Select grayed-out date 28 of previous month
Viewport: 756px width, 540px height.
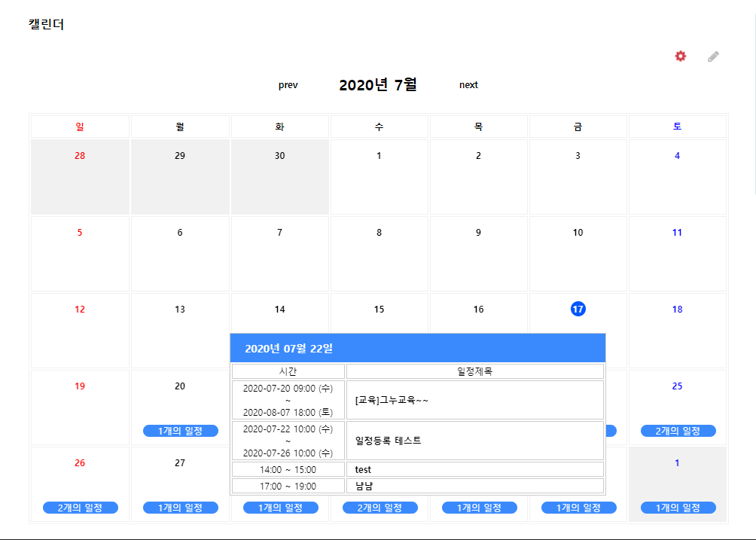pos(80,156)
